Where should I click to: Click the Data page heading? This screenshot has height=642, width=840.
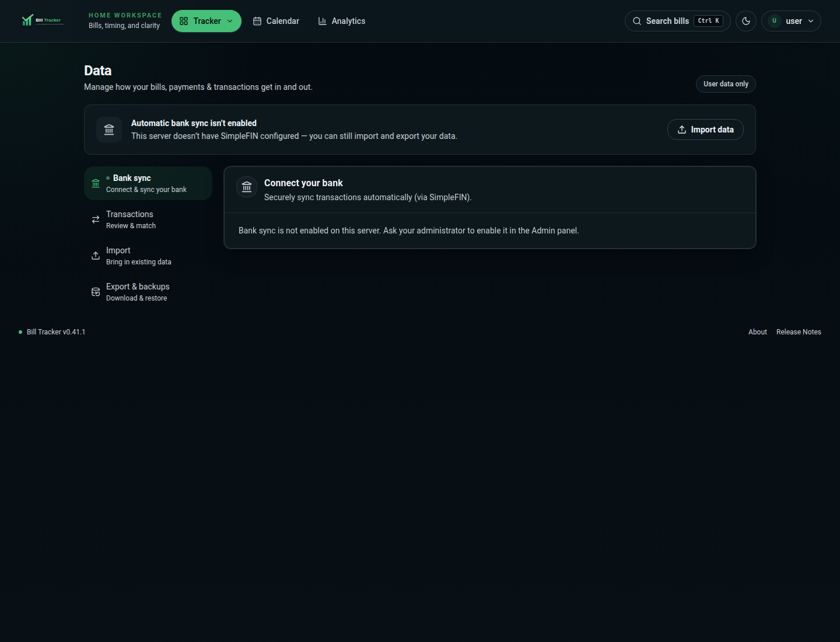tap(97, 71)
